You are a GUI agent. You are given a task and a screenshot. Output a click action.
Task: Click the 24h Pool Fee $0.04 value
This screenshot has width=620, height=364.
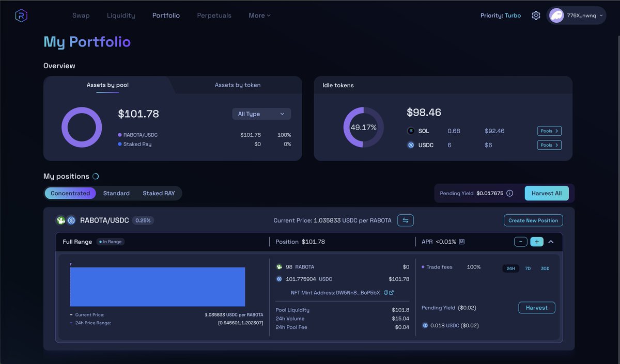(402, 327)
